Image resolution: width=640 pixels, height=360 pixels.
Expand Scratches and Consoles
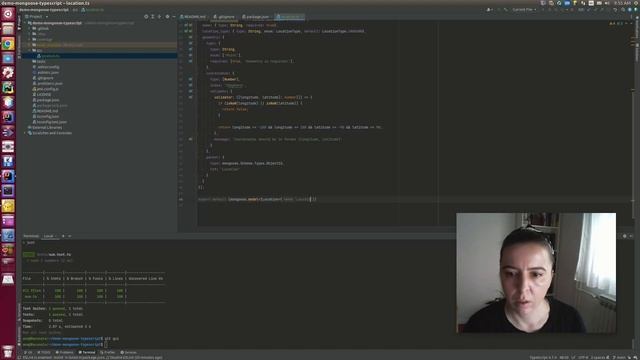pyautogui.click(x=25, y=133)
